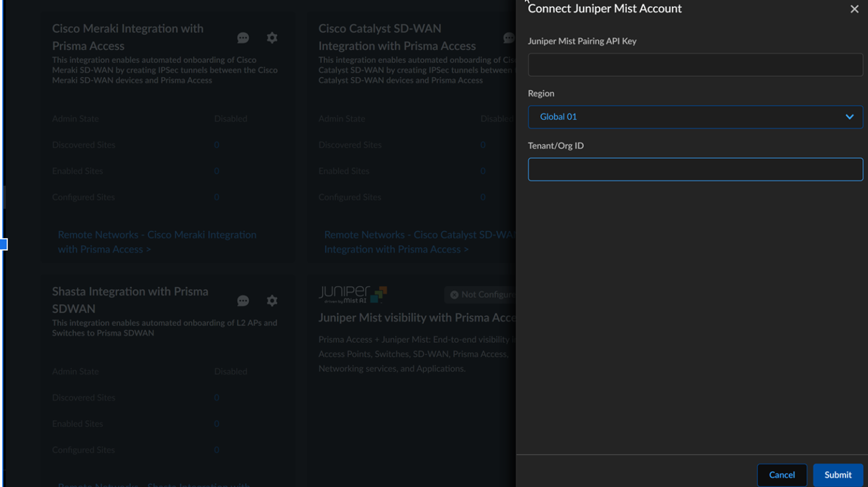This screenshot has height=487, width=868.
Task: Click the Not Configured status badge
Action: tap(481, 295)
